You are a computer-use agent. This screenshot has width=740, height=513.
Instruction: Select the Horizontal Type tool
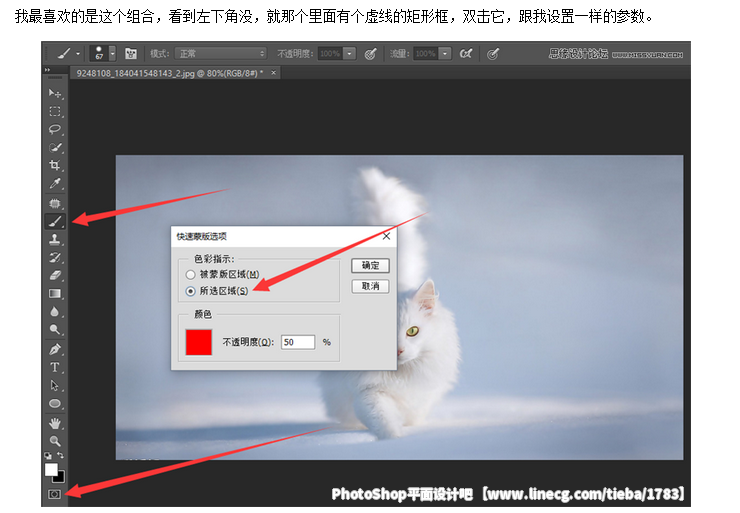click(x=55, y=368)
